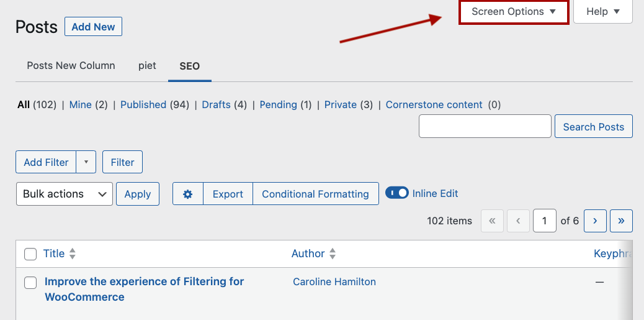Switch to the piet tab
The width and height of the screenshot is (644, 320).
pos(147,65)
